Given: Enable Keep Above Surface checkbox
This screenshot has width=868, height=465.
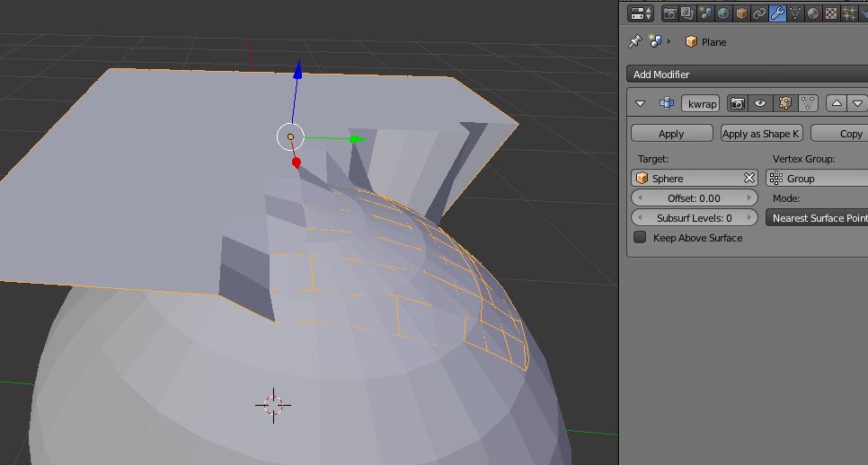Looking at the screenshot, I should point(640,238).
